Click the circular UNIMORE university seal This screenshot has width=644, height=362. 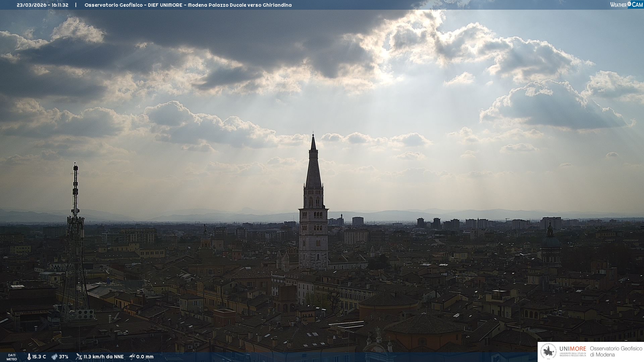point(548,352)
